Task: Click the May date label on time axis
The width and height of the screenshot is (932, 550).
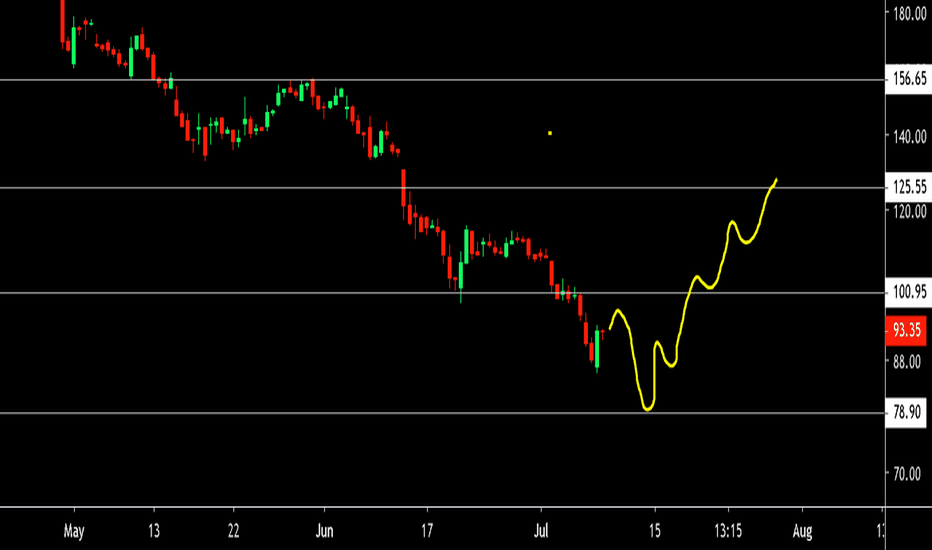Action: click(x=74, y=531)
